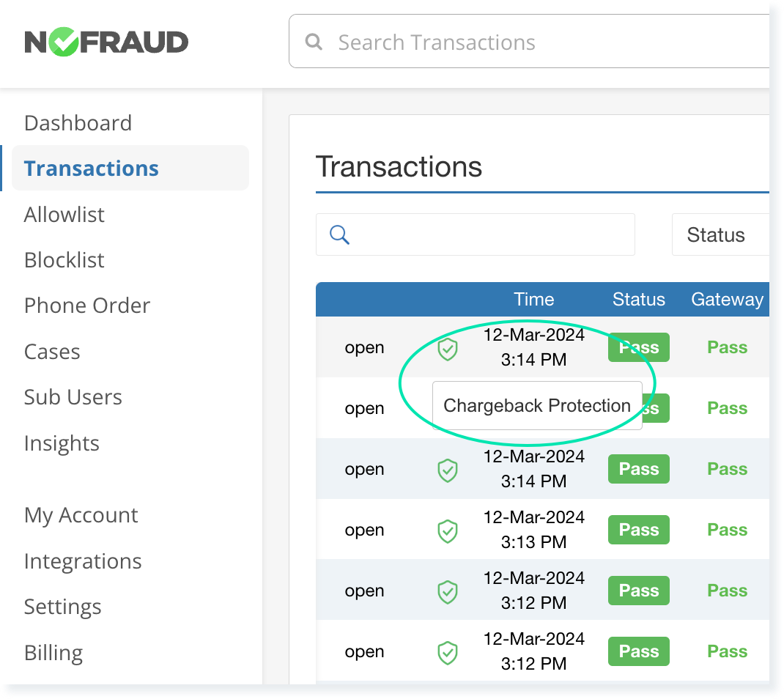Click the green Pass gateway label on the top row
The width and height of the screenshot is (784, 699).
[727, 347]
